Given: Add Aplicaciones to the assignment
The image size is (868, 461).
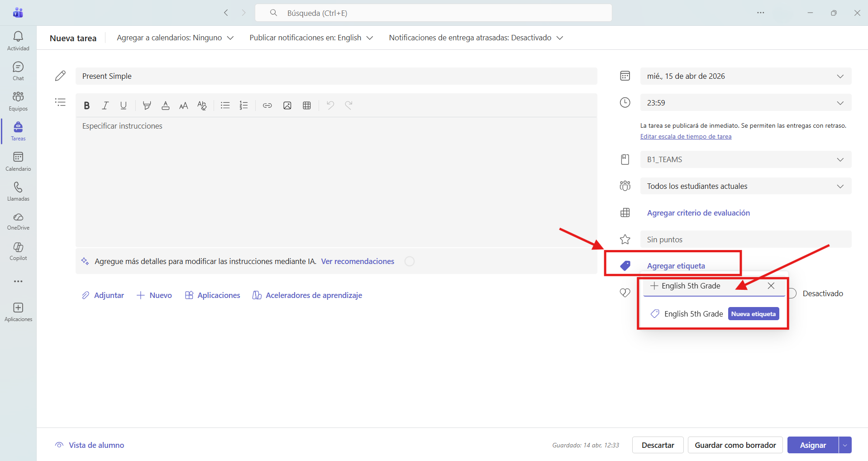Looking at the screenshot, I should [213, 295].
